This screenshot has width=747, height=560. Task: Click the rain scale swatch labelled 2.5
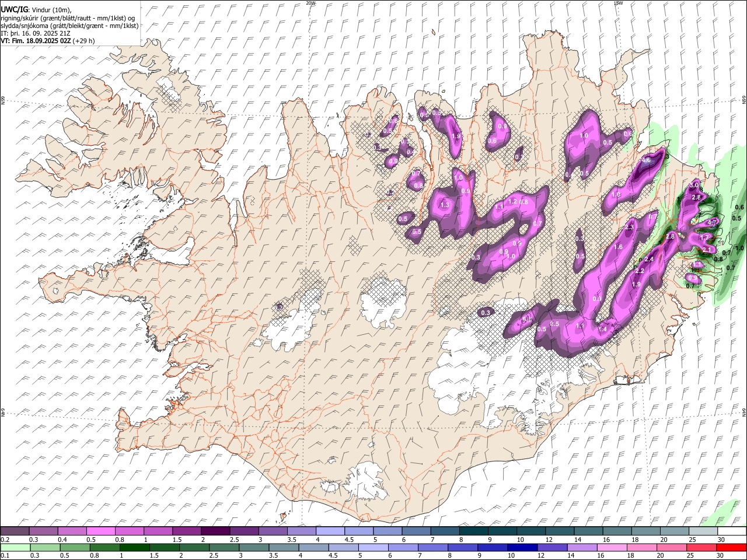(x=224, y=548)
